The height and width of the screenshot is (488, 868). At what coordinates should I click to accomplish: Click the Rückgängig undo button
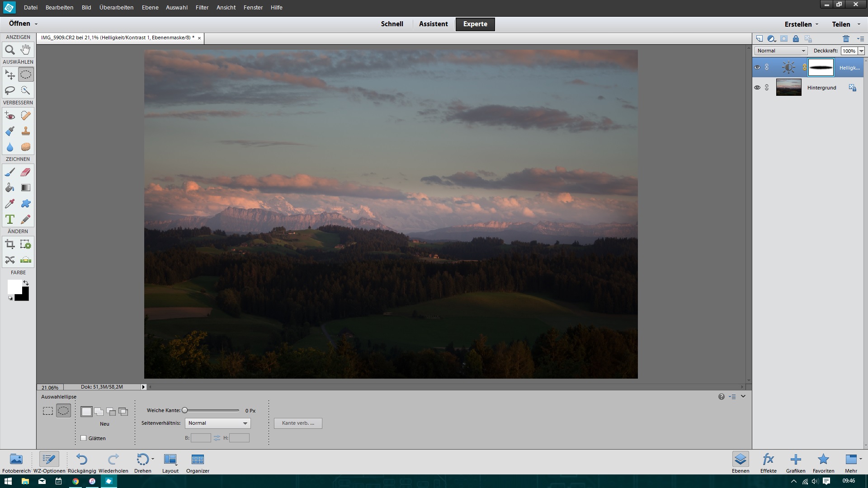click(82, 463)
